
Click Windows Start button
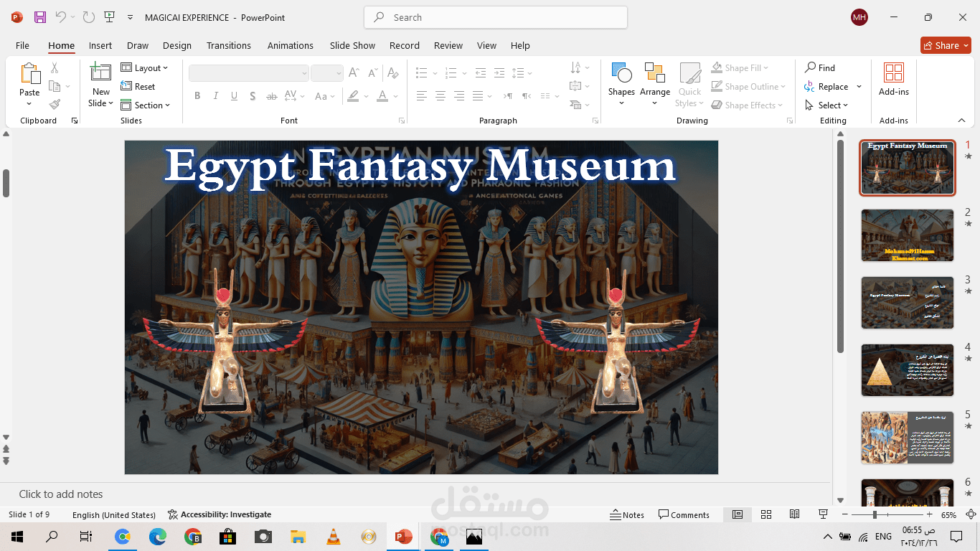(17, 536)
